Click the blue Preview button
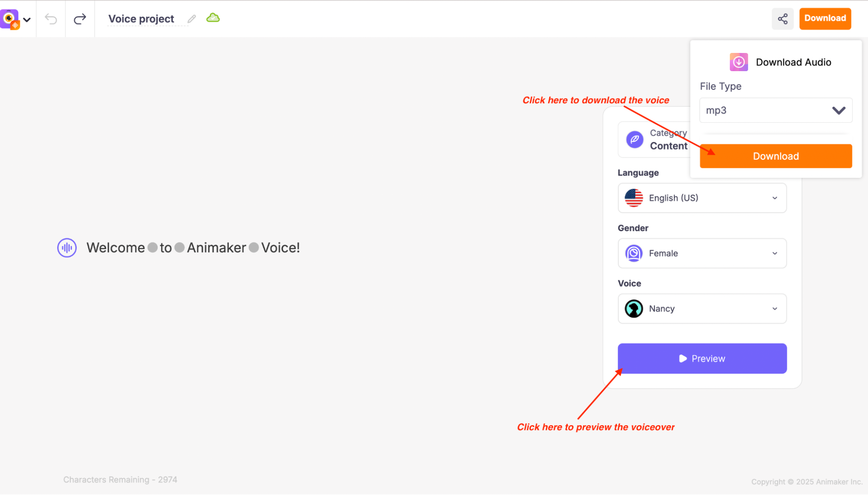 tap(702, 358)
